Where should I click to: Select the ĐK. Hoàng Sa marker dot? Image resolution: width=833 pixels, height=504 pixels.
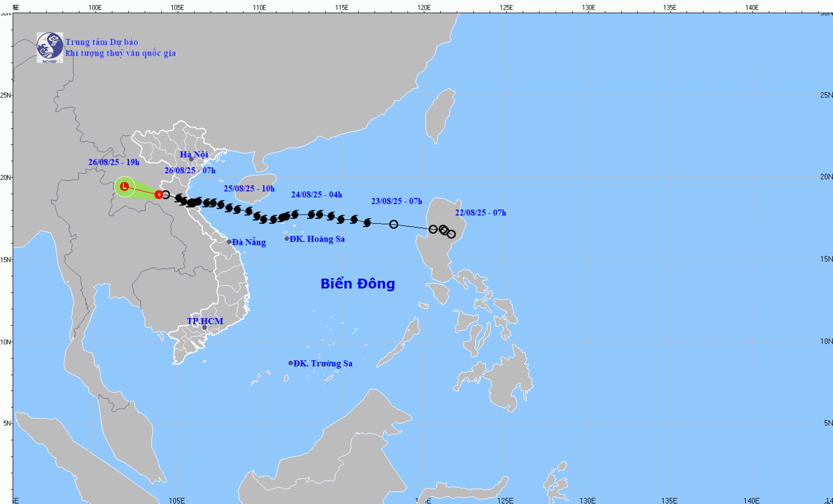(x=287, y=239)
